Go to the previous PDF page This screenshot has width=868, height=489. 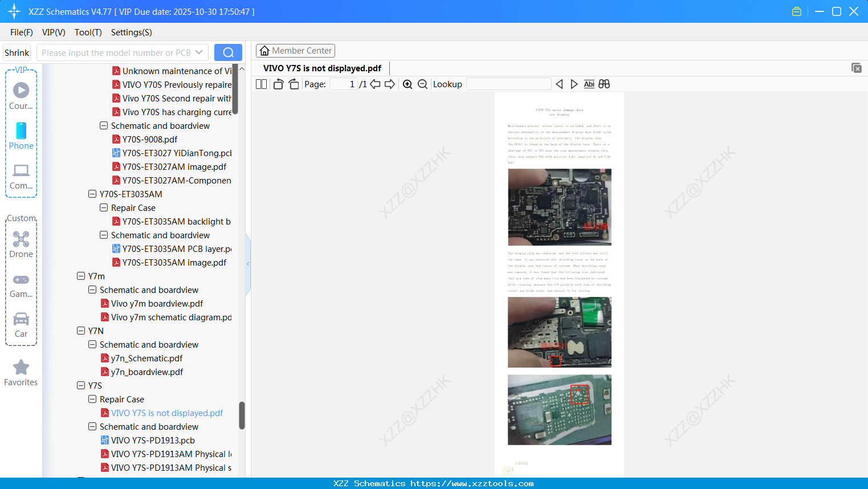coord(375,84)
